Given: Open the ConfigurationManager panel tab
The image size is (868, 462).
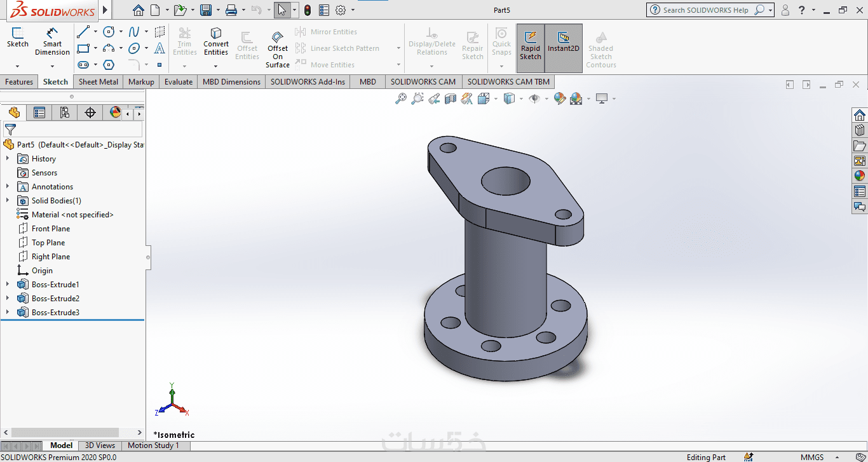Looking at the screenshot, I should [64, 112].
